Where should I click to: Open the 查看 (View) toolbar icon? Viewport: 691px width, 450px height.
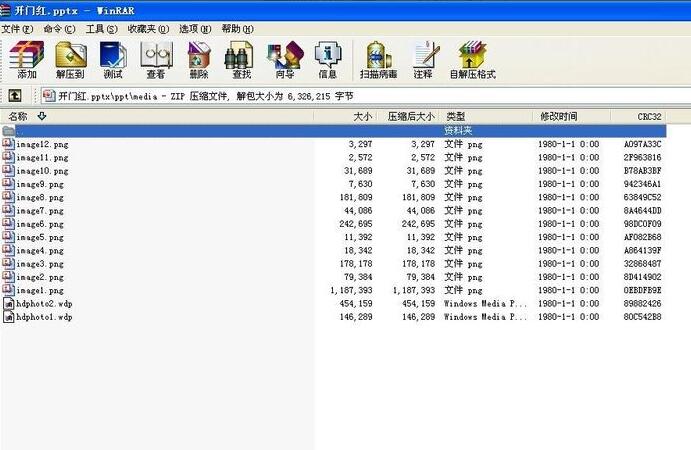156,60
